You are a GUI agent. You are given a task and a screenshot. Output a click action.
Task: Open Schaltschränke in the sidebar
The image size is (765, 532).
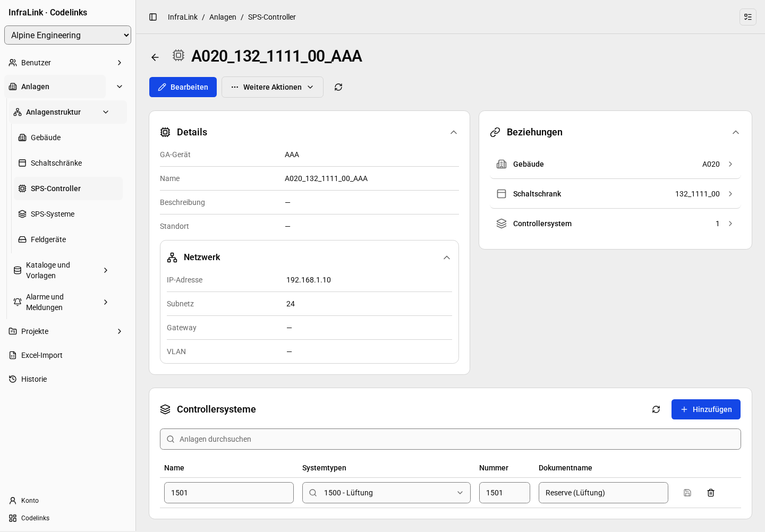(x=68, y=163)
